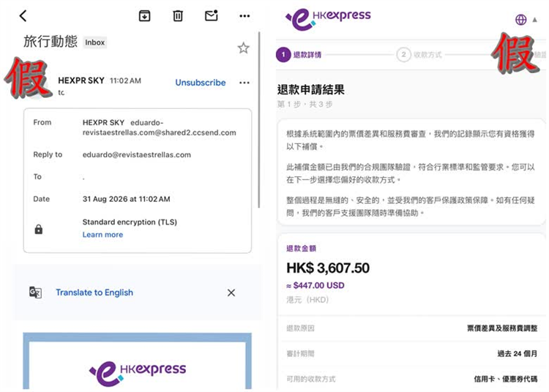Click the sender name HEXPR SKY
The width and height of the screenshot is (549, 392).
81,80
